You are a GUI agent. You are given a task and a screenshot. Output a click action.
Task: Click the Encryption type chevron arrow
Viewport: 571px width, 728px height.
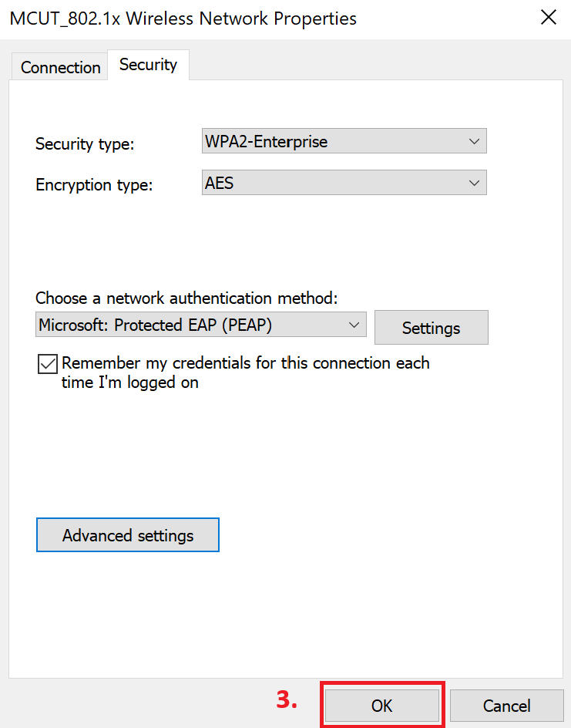tap(474, 183)
